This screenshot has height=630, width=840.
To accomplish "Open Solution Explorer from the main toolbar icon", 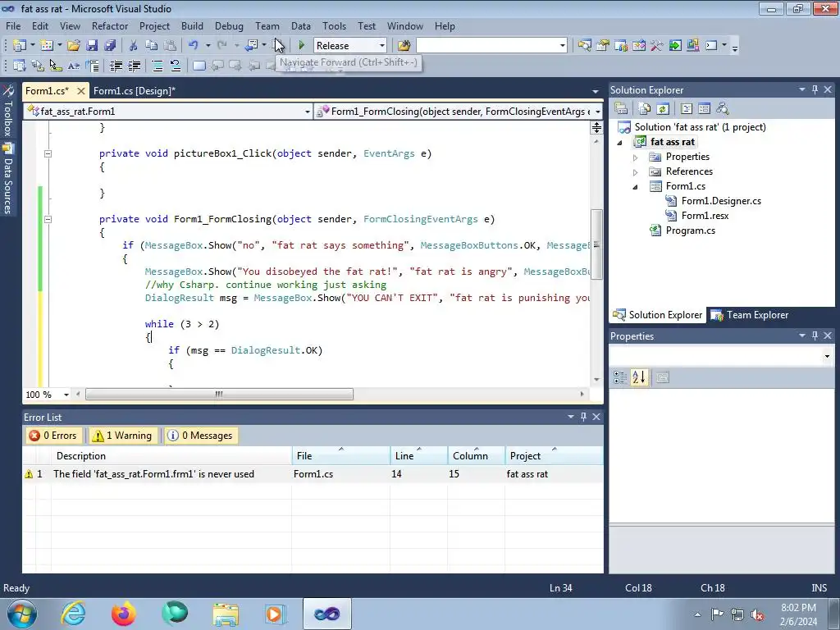I will point(584,46).
